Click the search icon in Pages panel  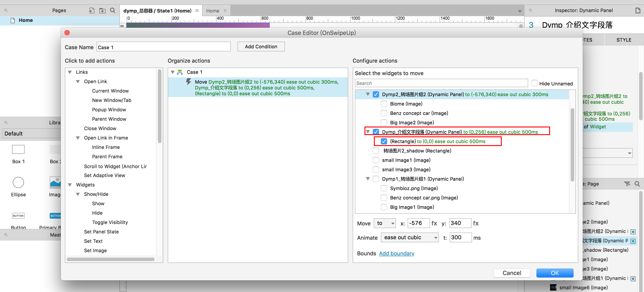coord(112,11)
